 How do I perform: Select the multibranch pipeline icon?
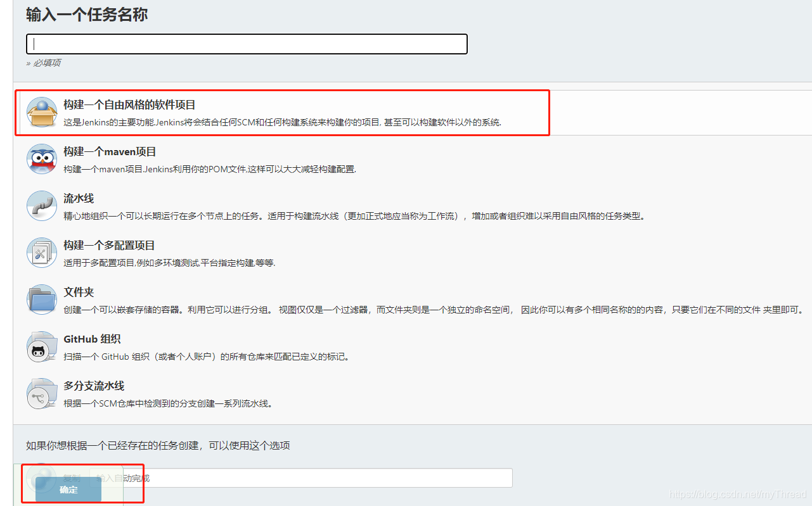click(x=42, y=393)
